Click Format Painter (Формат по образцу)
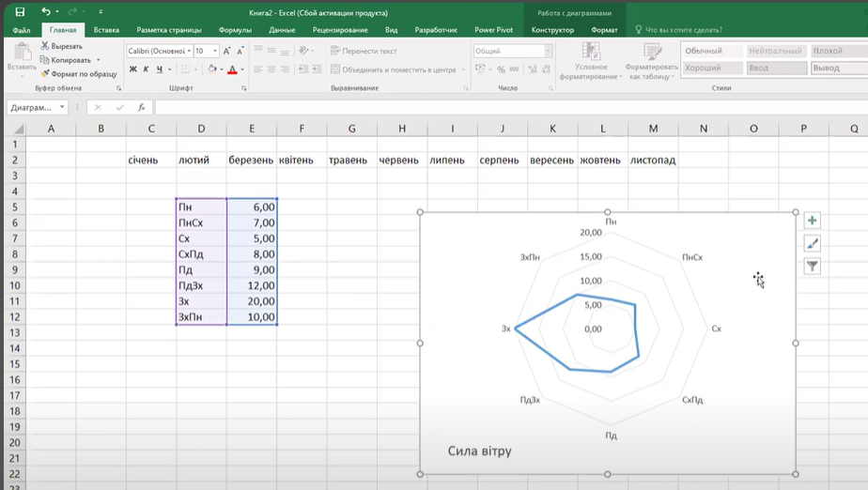The height and width of the screenshot is (490, 868). (x=79, y=73)
